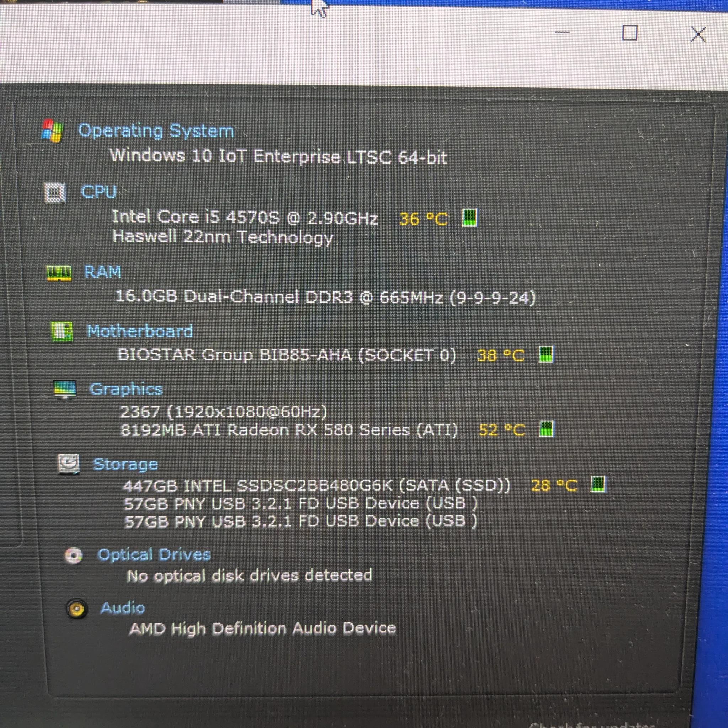This screenshot has height=728, width=728.
Task: Toggle the SSD temperature graph indicator
Action: 598,484
